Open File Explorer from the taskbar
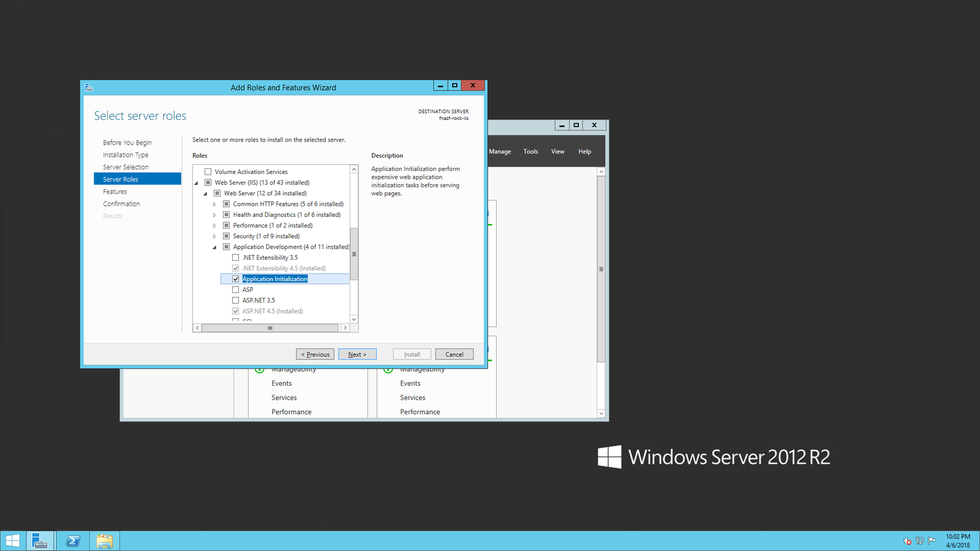 [105, 541]
